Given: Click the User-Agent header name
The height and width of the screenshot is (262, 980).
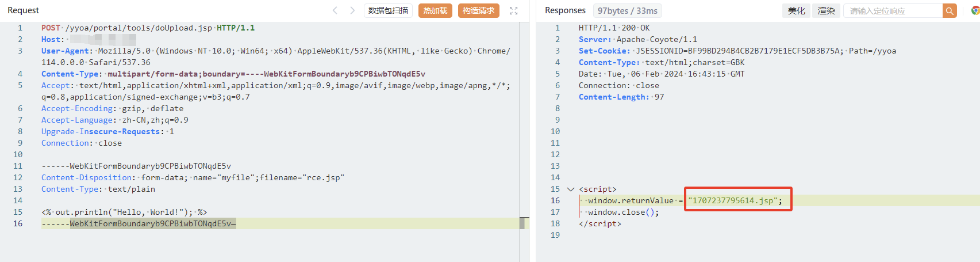Looking at the screenshot, I should pos(64,51).
